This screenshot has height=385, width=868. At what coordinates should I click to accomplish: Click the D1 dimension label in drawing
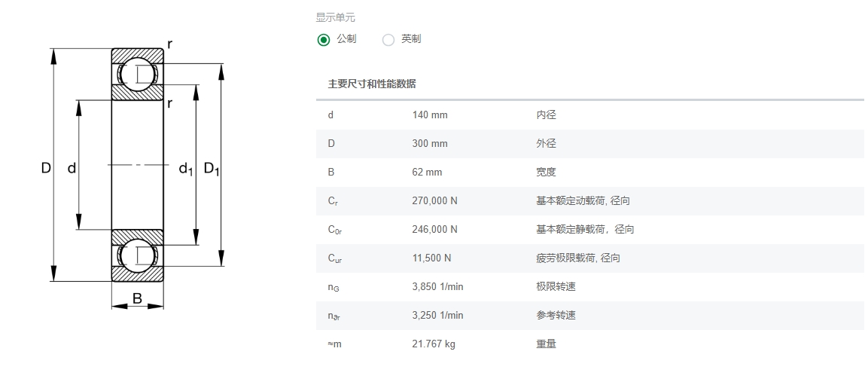point(212,170)
